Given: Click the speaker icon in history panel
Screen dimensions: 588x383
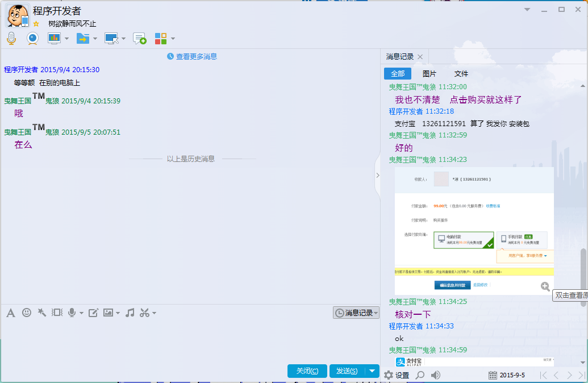Looking at the screenshot, I should [436, 375].
